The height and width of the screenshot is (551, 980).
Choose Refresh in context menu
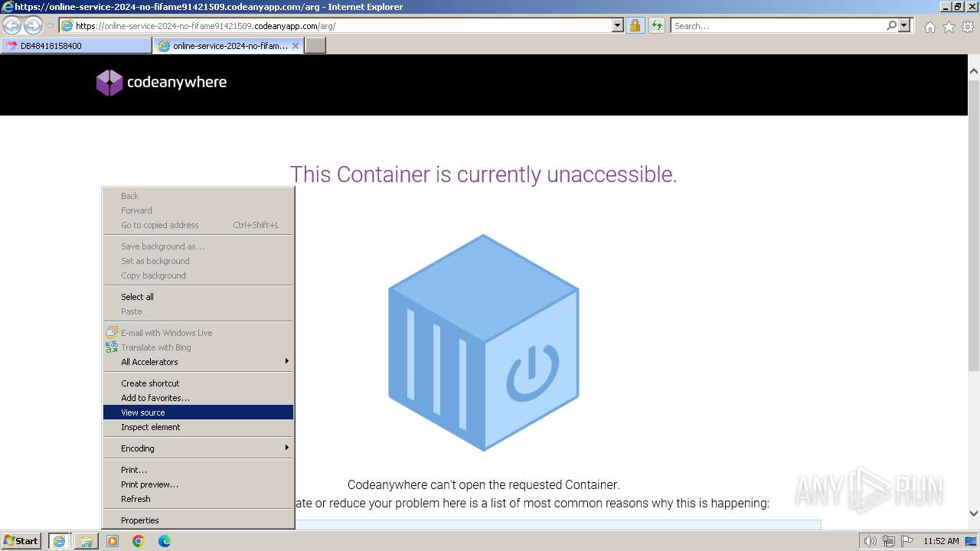[x=198, y=499]
